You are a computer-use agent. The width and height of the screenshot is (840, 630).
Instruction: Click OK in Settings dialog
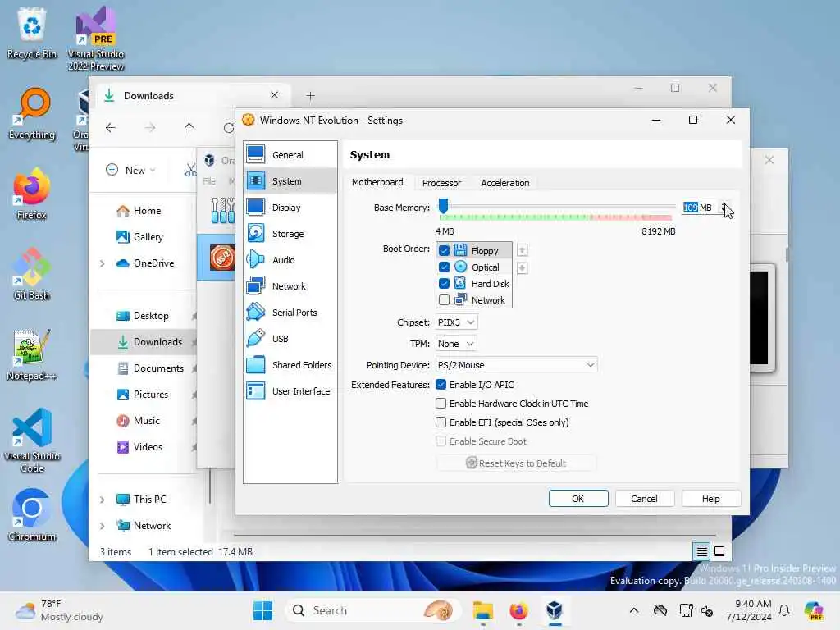point(578,499)
